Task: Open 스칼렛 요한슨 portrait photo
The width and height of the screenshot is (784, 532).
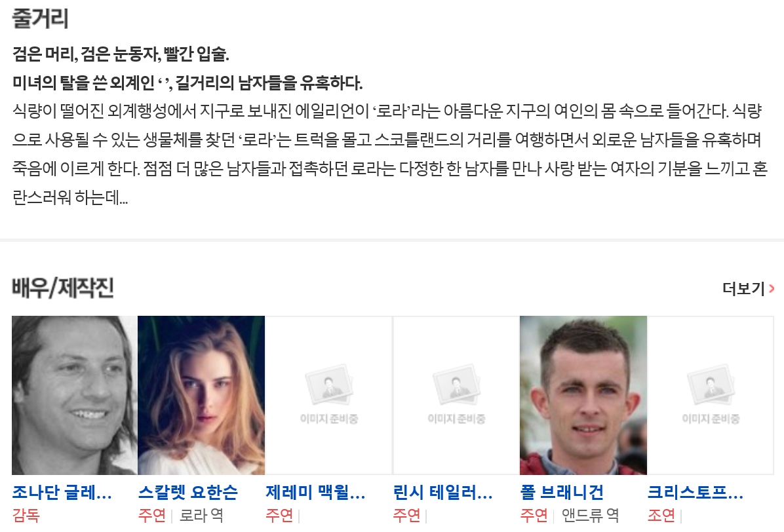Action: (201, 395)
